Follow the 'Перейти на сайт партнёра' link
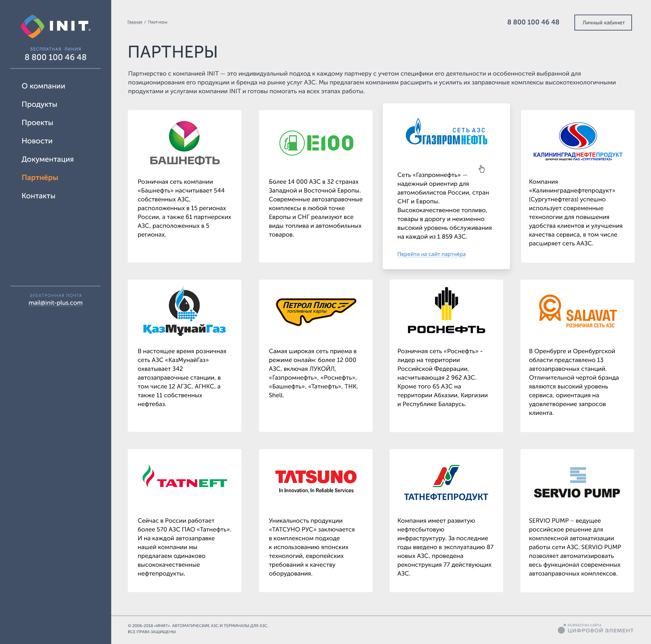651x644 pixels. point(431,254)
